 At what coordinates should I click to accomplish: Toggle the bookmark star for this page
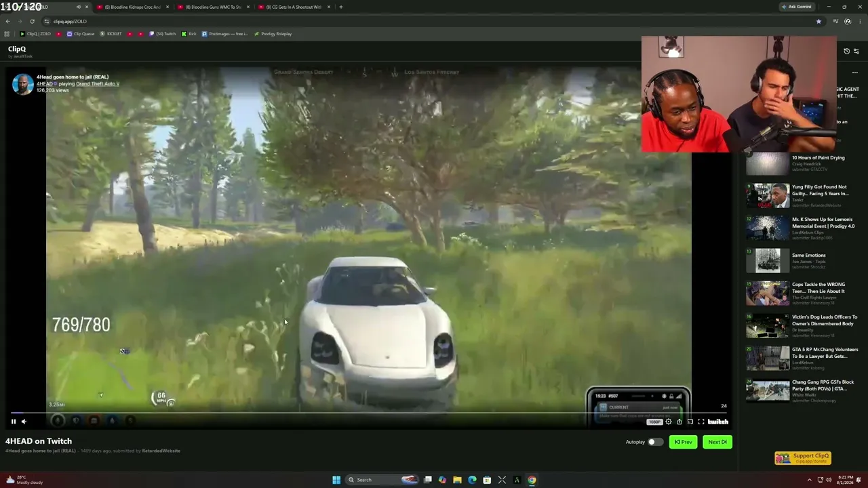point(818,21)
